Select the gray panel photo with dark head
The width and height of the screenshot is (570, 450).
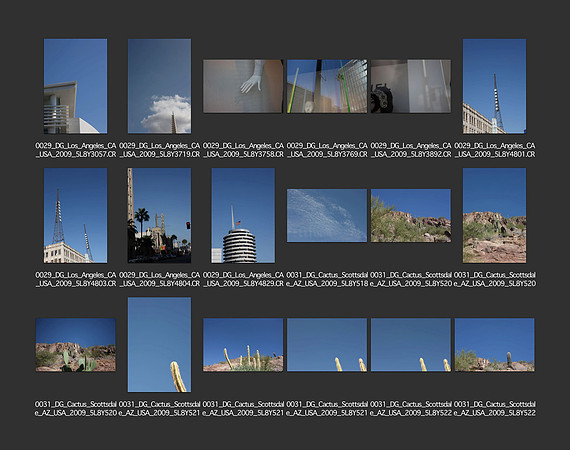[411, 86]
